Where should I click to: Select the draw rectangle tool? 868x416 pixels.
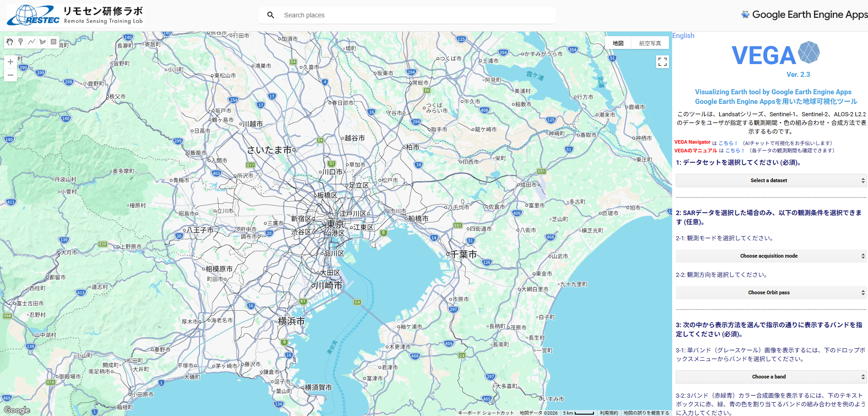54,42
